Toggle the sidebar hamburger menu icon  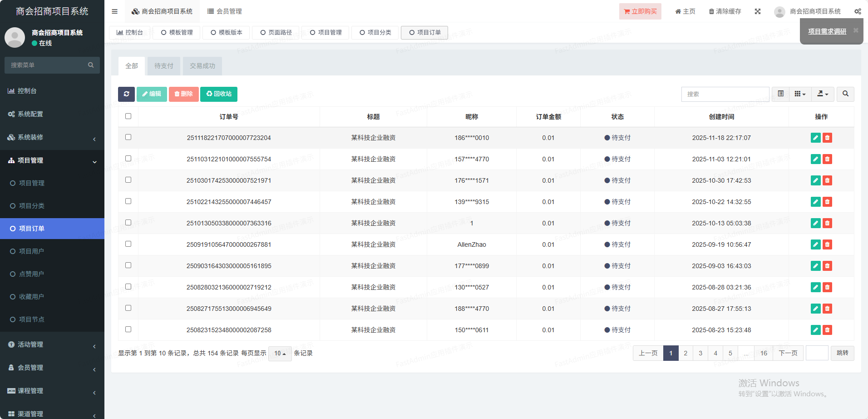tap(114, 11)
